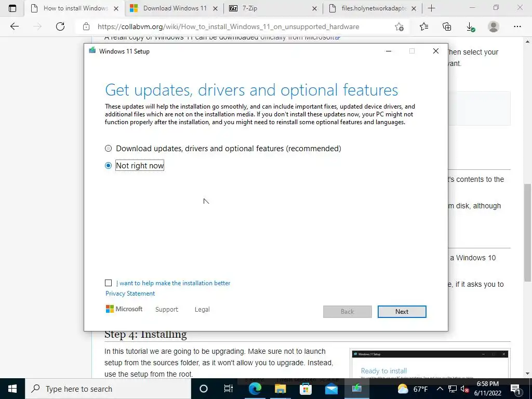Open the tab actions menu icon
The width and height of the screenshot is (532, 399).
[x=12, y=8]
